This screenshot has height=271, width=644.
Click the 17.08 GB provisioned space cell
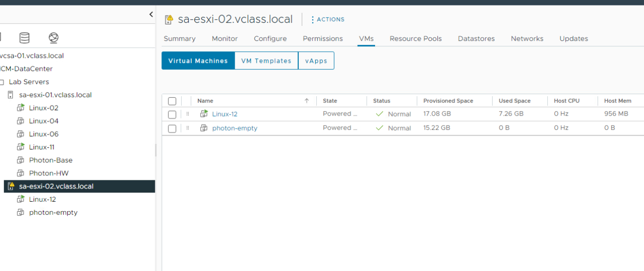click(437, 114)
